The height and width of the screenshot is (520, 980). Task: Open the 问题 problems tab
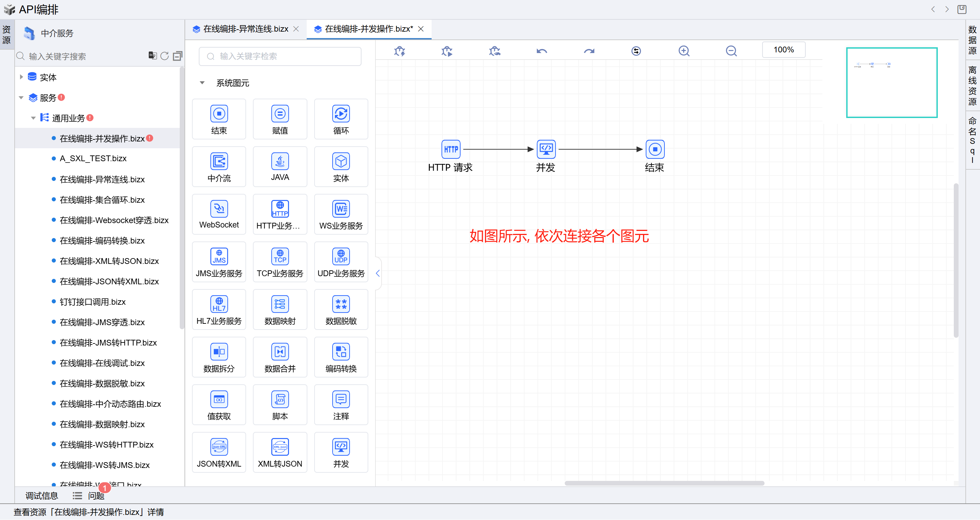[96, 496]
